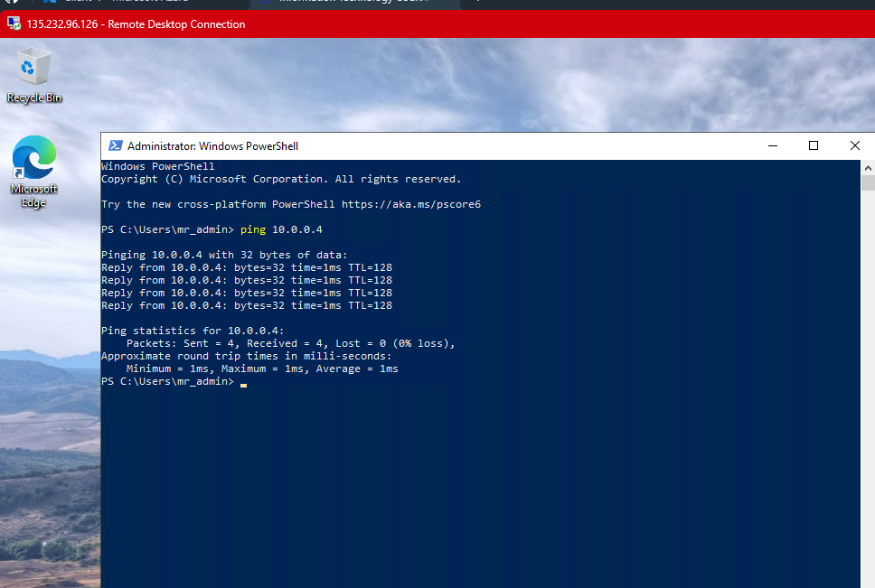Click the PowerShell scrollbar up arrow
Image resolution: width=875 pixels, height=588 pixels.
(868, 168)
